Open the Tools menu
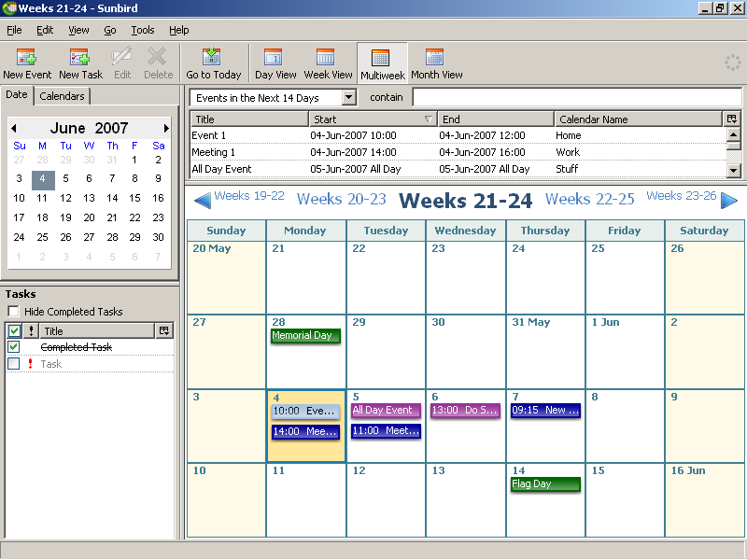The image size is (747, 560). [143, 30]
